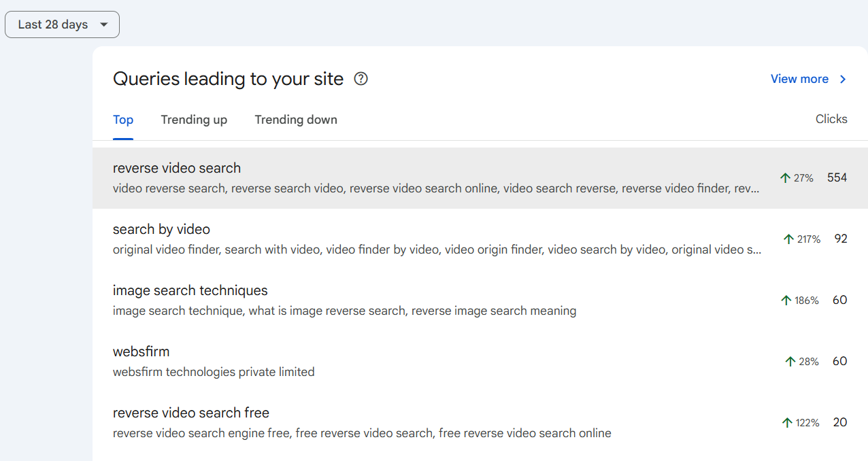Click the chevron arrow next to View more
868x461 pixels.
(843, 79)
